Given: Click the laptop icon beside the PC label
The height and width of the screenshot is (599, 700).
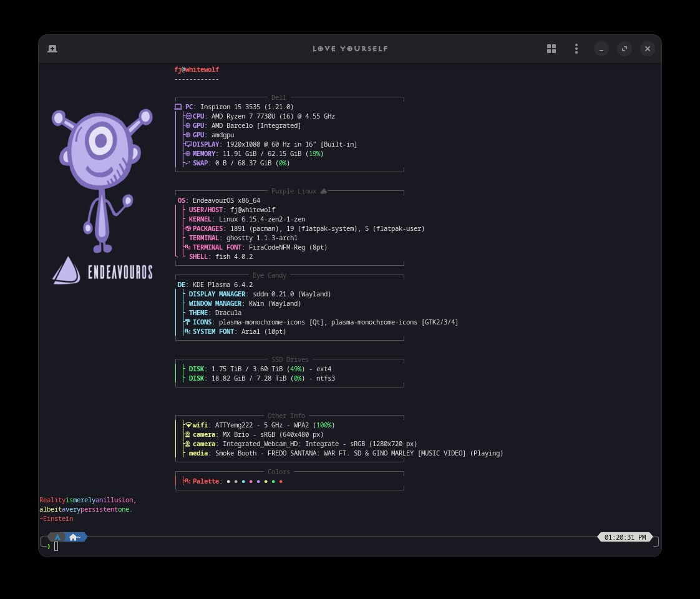Looking at the screenshot, I should coord(178,107).
